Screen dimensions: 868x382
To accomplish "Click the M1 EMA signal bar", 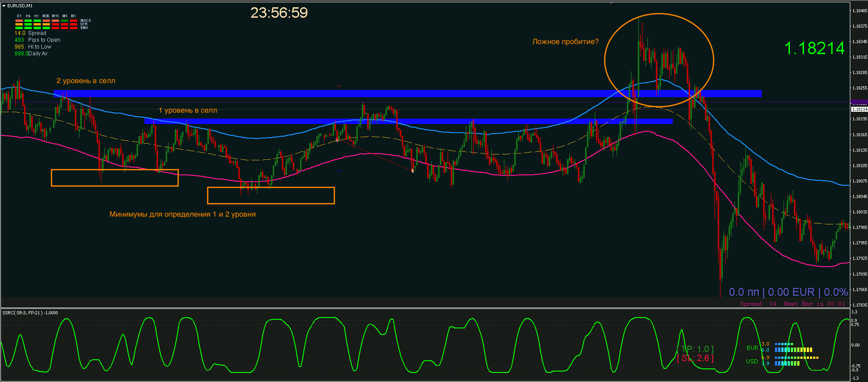I will click(74, 28).
